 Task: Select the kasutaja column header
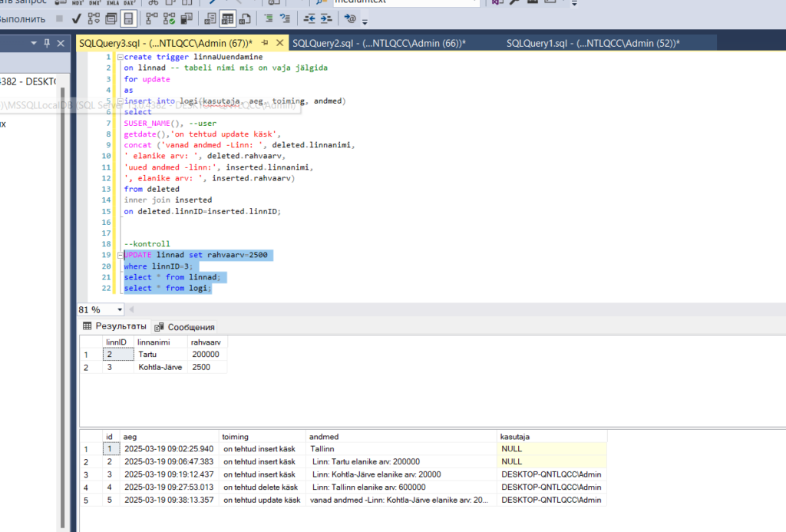(552, 437)
